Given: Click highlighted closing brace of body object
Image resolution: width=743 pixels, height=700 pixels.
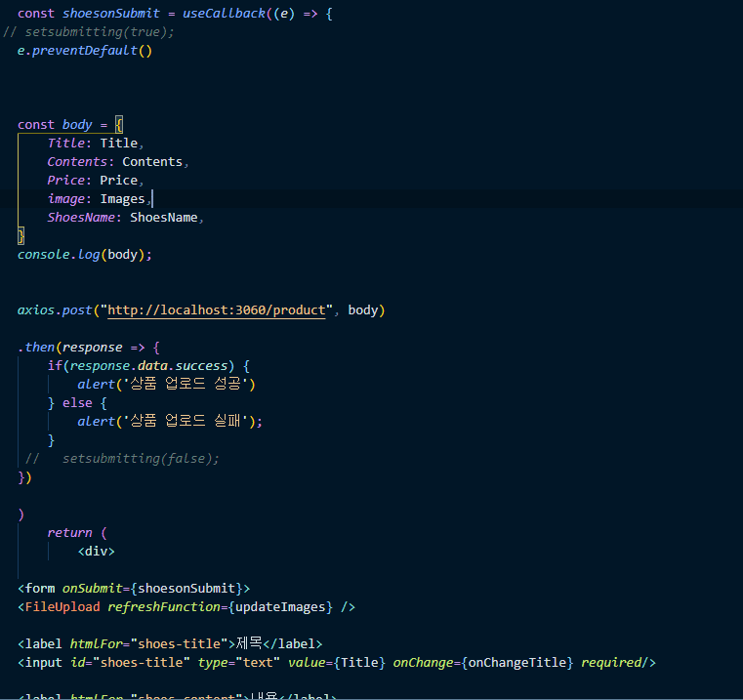Looking at the screenshot, I should (x=21, y=236).
